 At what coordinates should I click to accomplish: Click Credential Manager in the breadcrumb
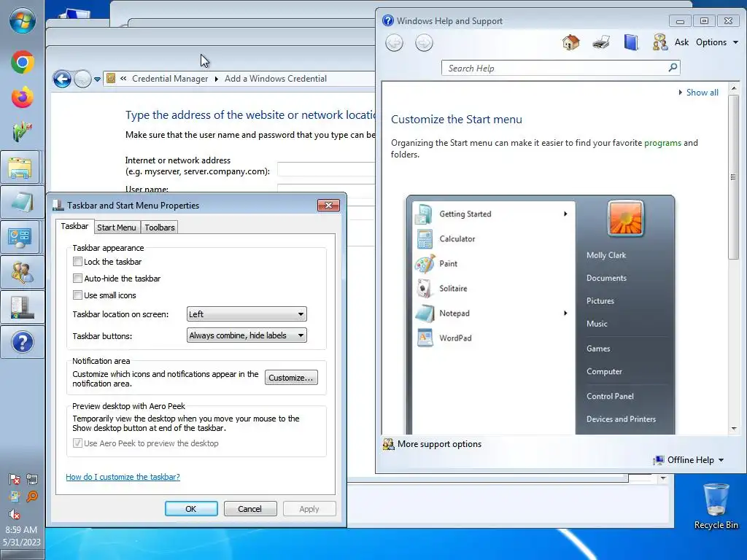coord(170,79)
